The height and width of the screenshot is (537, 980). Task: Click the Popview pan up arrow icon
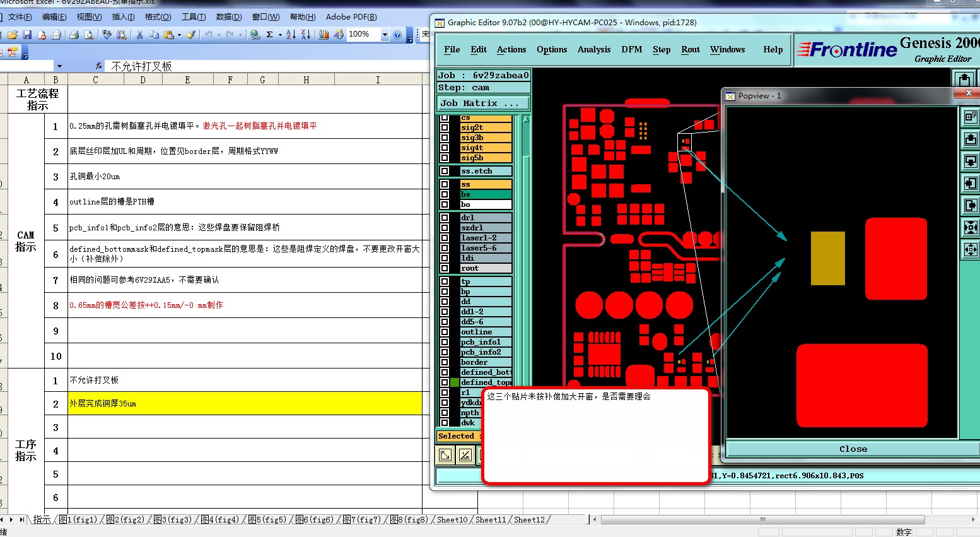[x=971, y=139]
